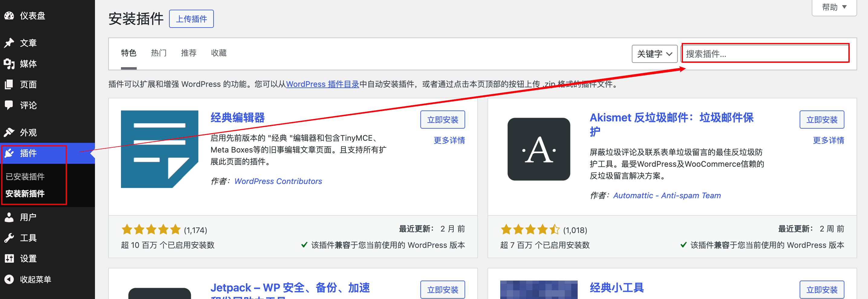Open the 媒体 menu item
Image resolution: width=868 pixels, height=299 pixels.
tap(28, 64)
